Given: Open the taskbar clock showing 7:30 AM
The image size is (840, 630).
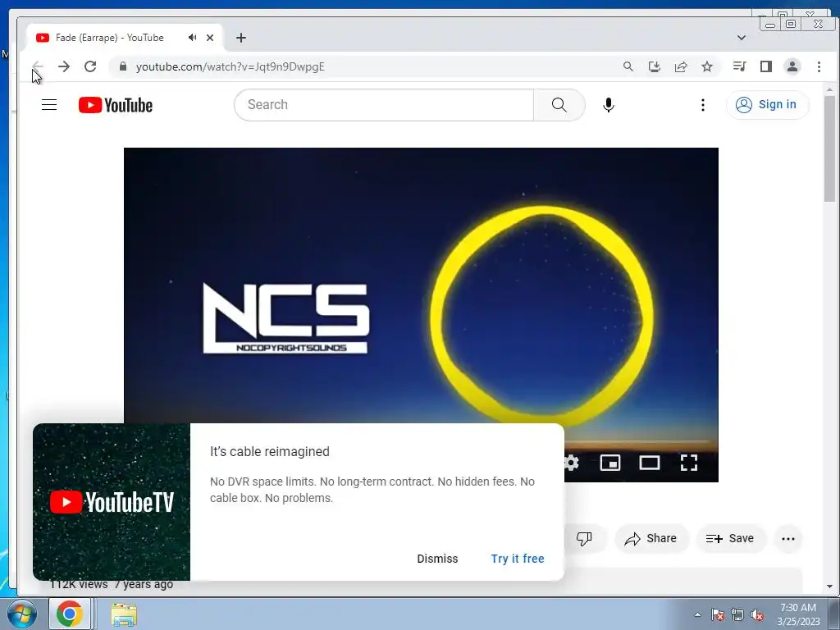Looking at the screenshot, I should click(798, 614).
